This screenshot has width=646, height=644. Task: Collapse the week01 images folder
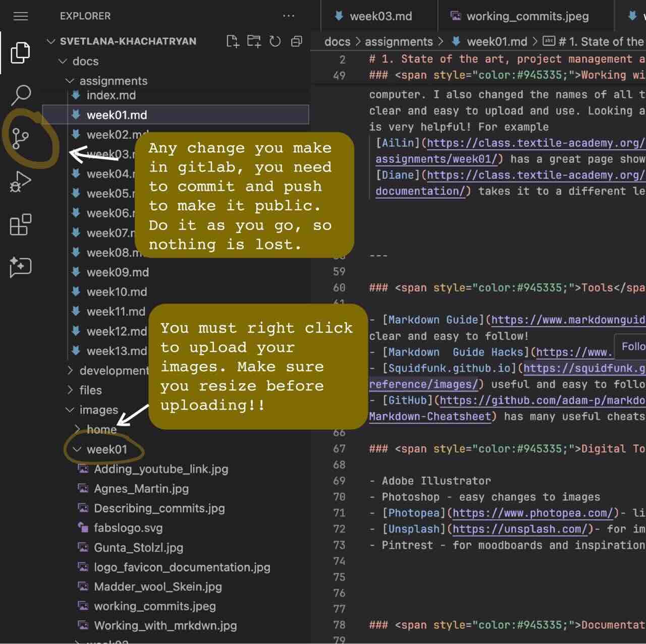point(77,449)
